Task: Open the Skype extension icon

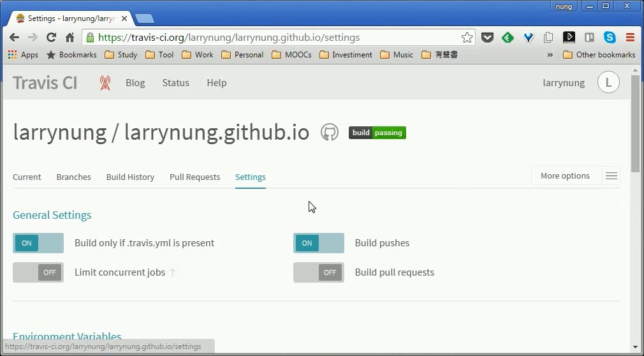Action: (610, 38)
